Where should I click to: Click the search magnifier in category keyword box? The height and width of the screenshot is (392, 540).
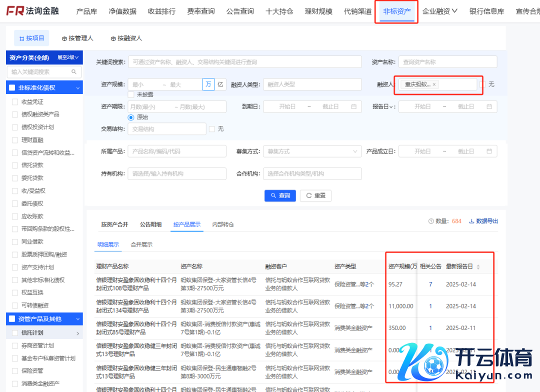[x=74, y=72]
